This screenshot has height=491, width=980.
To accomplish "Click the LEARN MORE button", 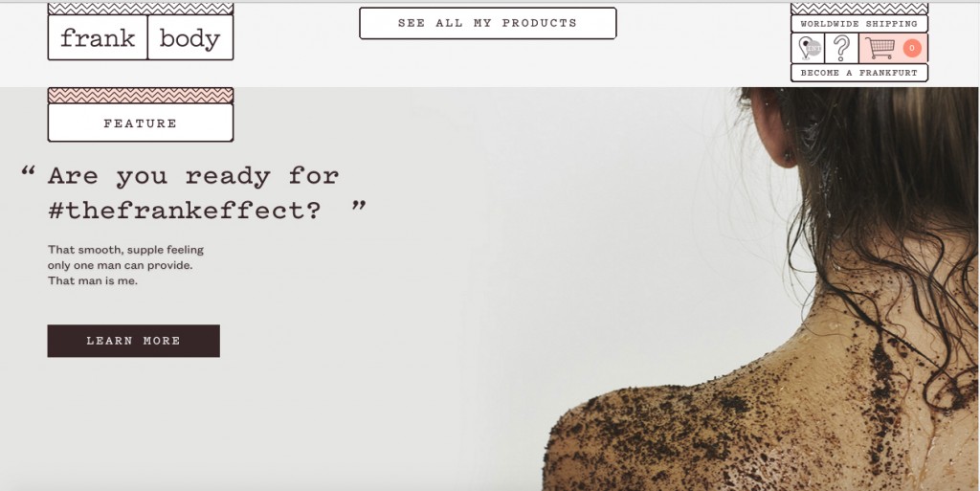I will [134, 341].
